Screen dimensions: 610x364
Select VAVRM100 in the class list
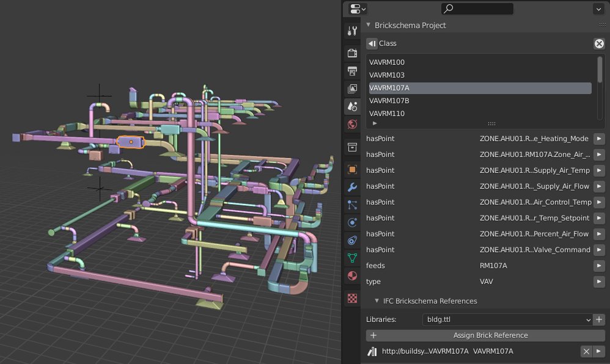point(480,62)
